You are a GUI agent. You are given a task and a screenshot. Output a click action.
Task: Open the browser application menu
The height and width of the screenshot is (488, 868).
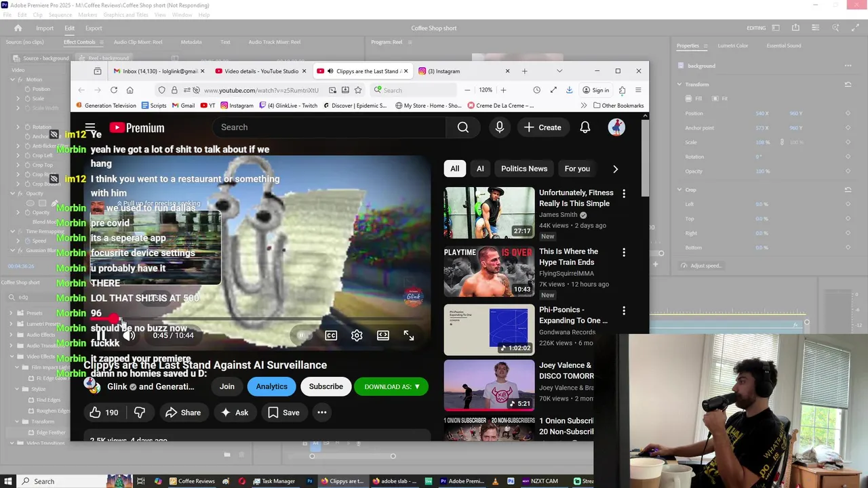tap(638, 90)
